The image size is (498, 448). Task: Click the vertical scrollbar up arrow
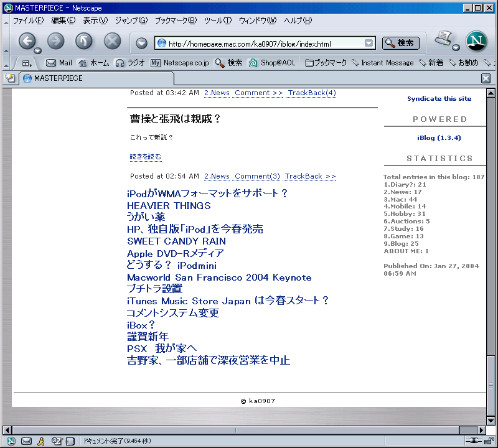(491, 93)
